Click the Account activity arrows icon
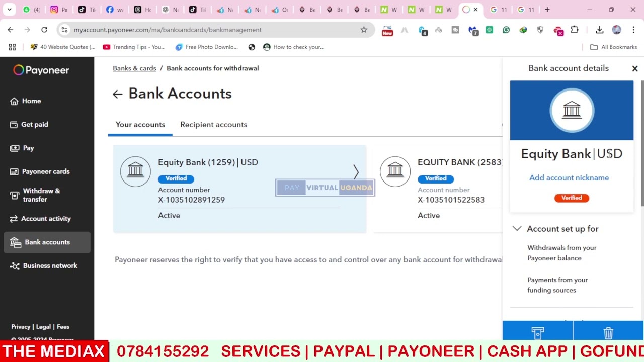This screenshot has width=644, height=362. tap(14, 219)
